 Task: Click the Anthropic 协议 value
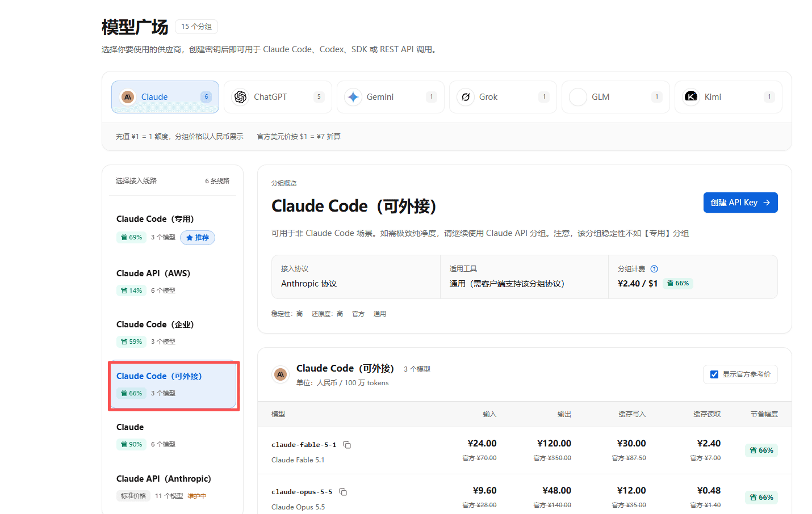[309, 284]
